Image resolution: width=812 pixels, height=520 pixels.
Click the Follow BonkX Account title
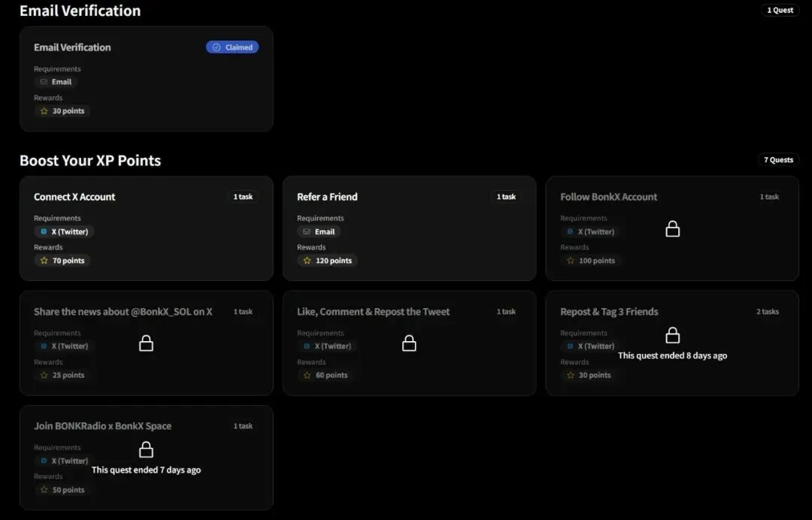coord(608,197)
